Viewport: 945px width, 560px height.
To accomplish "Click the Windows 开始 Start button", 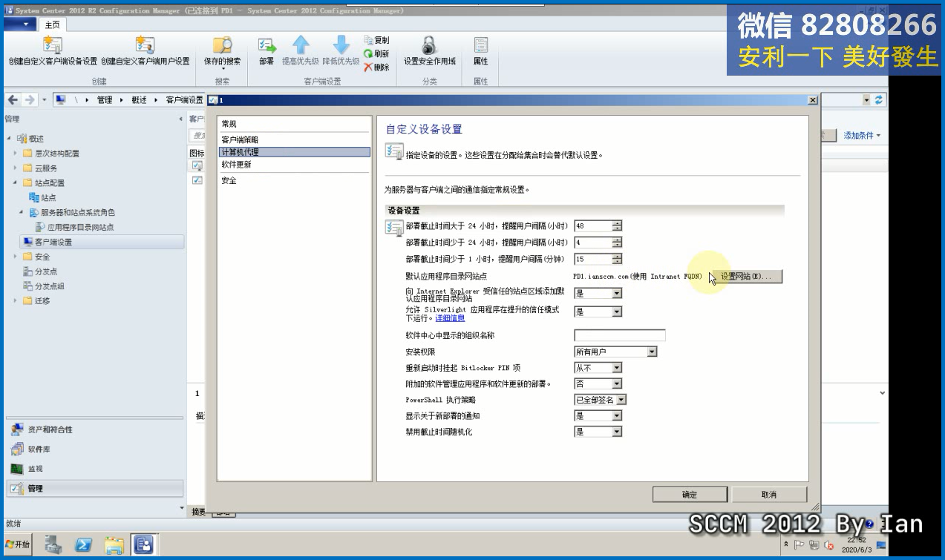I will click(x=18, y=545).
